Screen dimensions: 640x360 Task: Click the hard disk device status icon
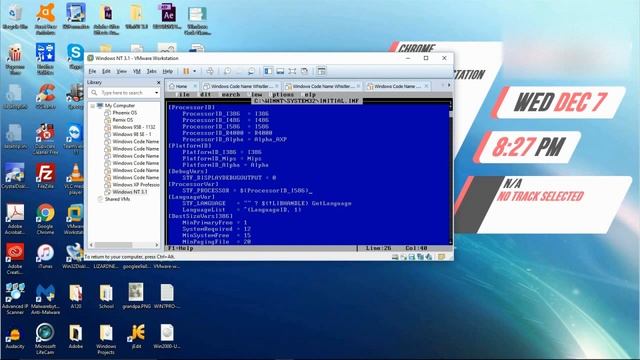[x=395, y=257]
